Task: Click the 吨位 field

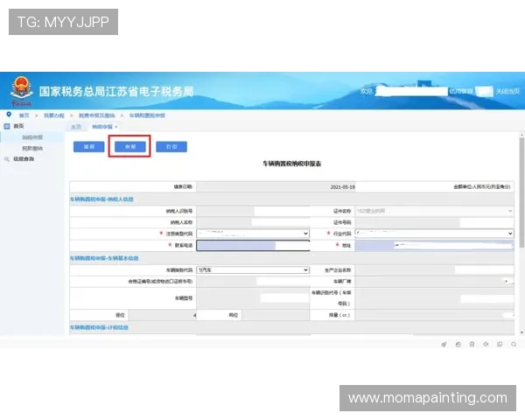Action: click(276, 315)
